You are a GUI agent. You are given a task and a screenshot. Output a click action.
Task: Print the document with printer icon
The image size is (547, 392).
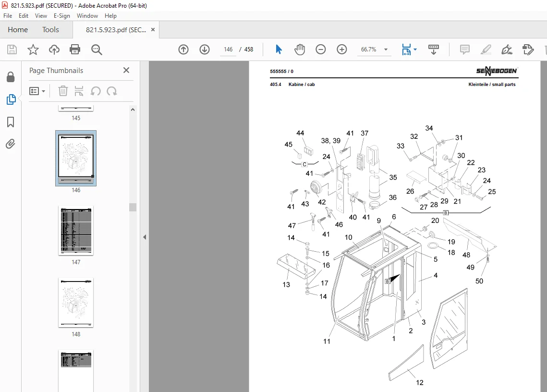coord(75,49)
